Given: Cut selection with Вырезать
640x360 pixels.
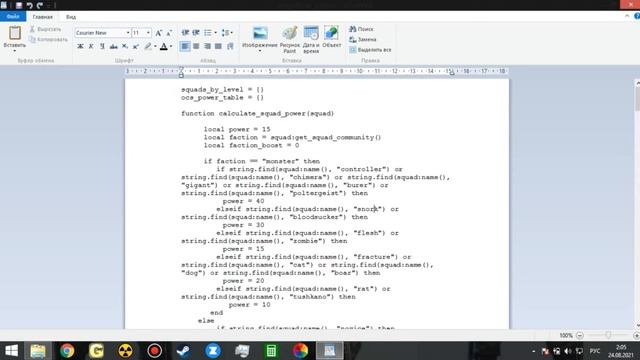Looking at the screenshot, I should [45, 29].
